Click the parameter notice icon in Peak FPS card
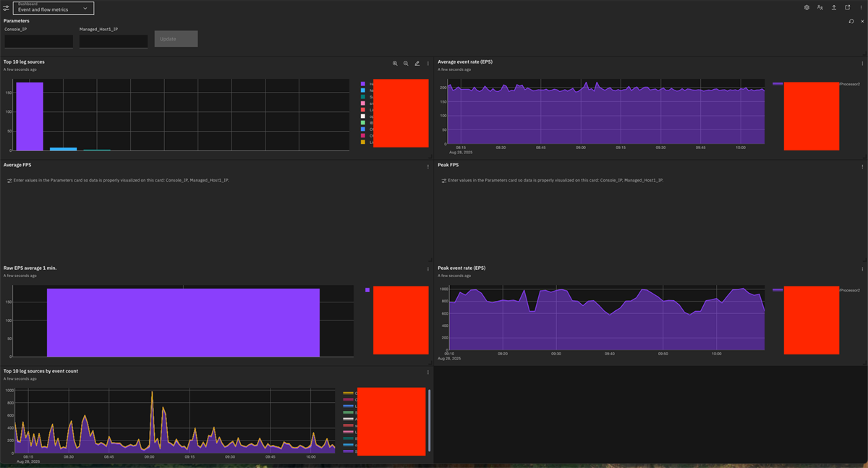This screenshot has height=468, width=868. point(444,181)
